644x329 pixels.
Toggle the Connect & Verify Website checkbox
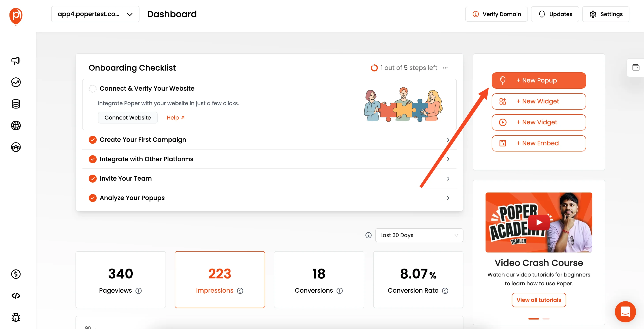(92, 89)
